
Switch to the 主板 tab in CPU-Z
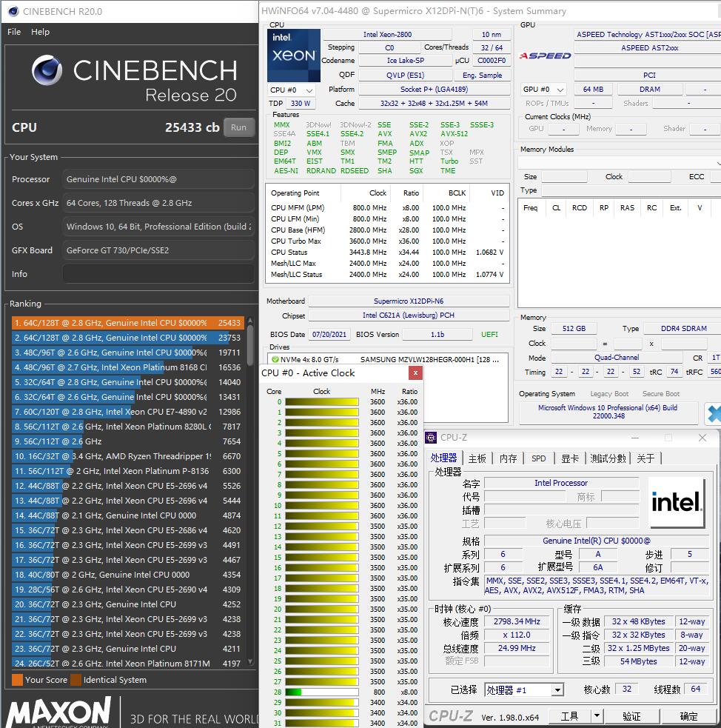point(477,458)
